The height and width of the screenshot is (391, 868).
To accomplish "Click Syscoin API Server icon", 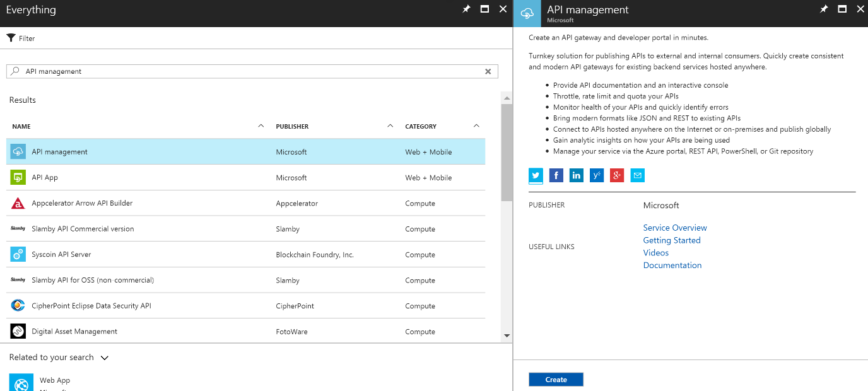I will click(18, 254).
